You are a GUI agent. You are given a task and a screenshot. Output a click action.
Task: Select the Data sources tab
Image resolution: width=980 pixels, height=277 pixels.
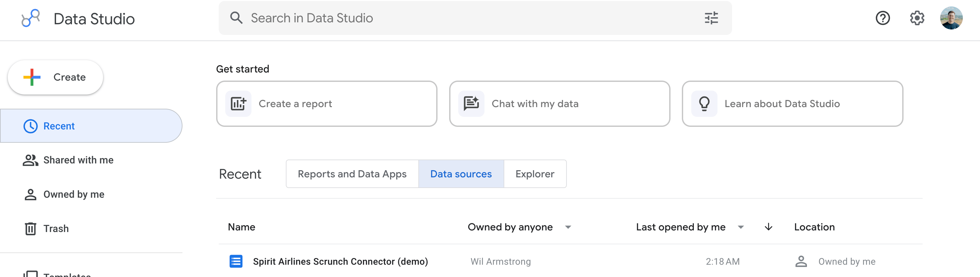pyautogui.click(x=461, y=174)
